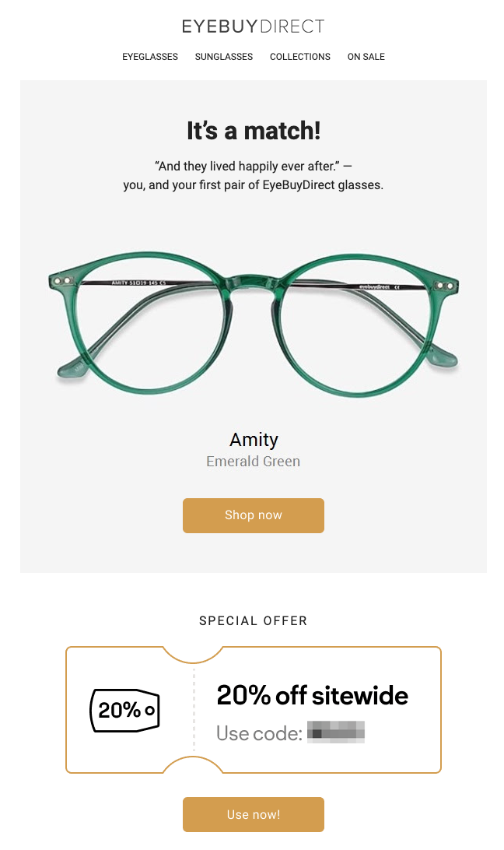Open the COLLECTIONS menu item
This screenshot has width=504, height=850.
[300, 56]
